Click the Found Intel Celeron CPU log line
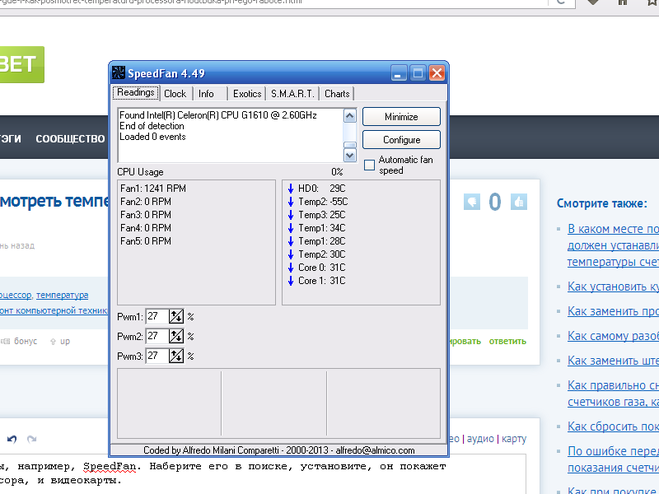This screenshot has height=494, width=659. click(x=218, y=115)
